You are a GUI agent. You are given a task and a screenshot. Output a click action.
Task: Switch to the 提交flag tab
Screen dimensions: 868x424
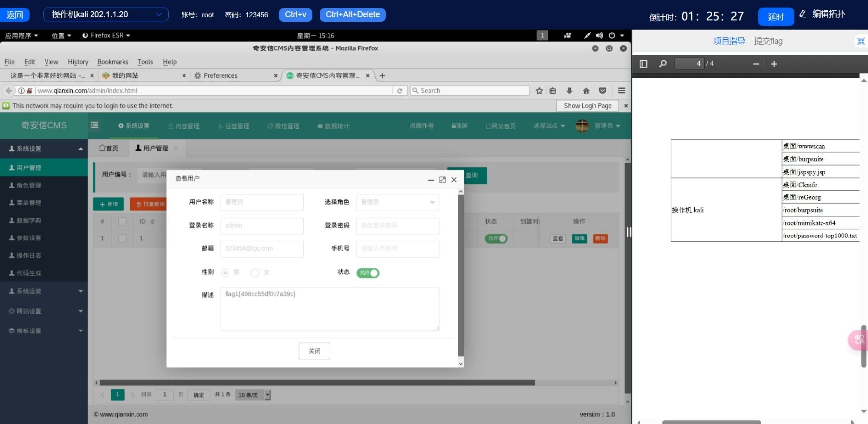[x=768, y=41]
